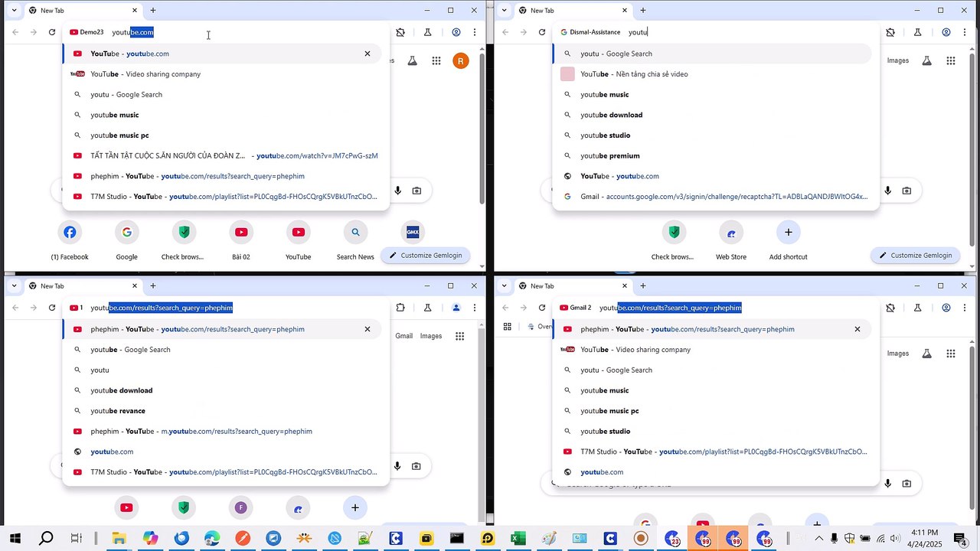Click 'Add shortcut' in the Dismal-Assistance window

(788, 240)
